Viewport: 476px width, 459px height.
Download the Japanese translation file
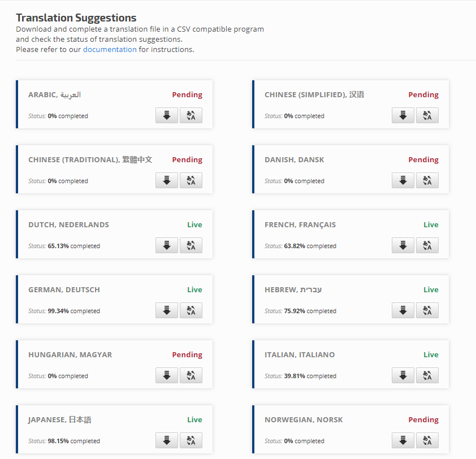166,440
